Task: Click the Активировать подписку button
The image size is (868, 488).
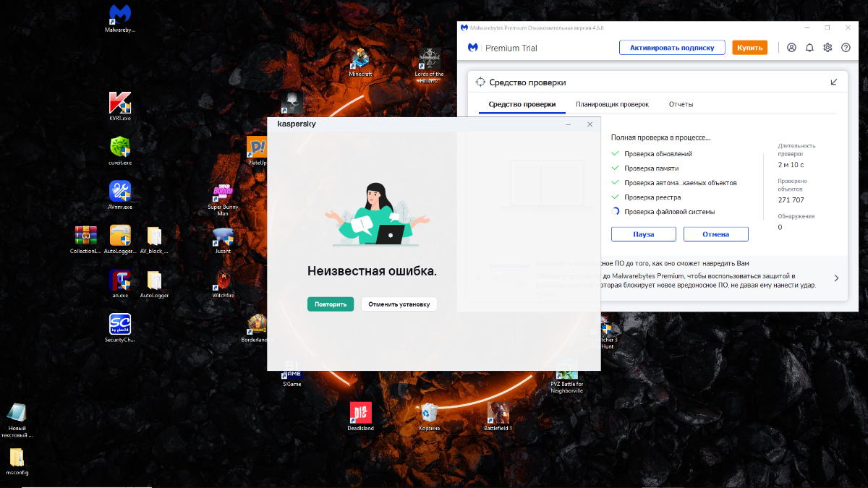Action: pyautogui.click(x=672, y=48)
